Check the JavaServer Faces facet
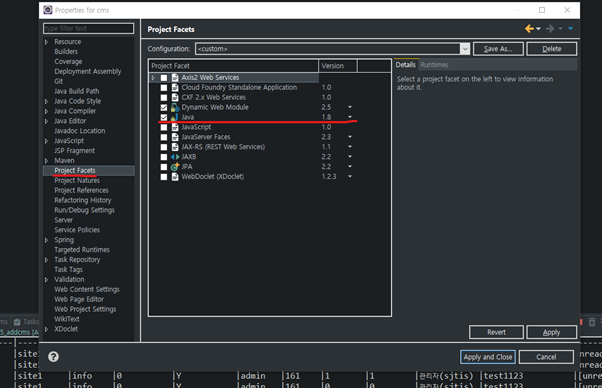Viewport: 602px width, 388px height. tap(164, 137)
